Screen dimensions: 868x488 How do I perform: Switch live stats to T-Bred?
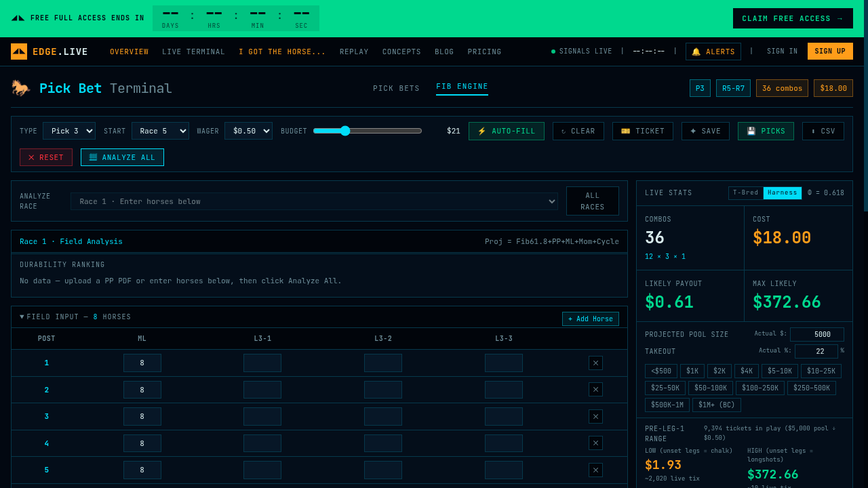coord(746,193)
